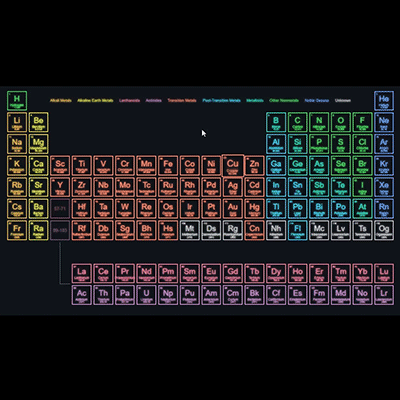Image resolution: width=400 pixels, height=400 pixels.
Task: Click the Uranium (U) tile
Action: tap(146, 295)
